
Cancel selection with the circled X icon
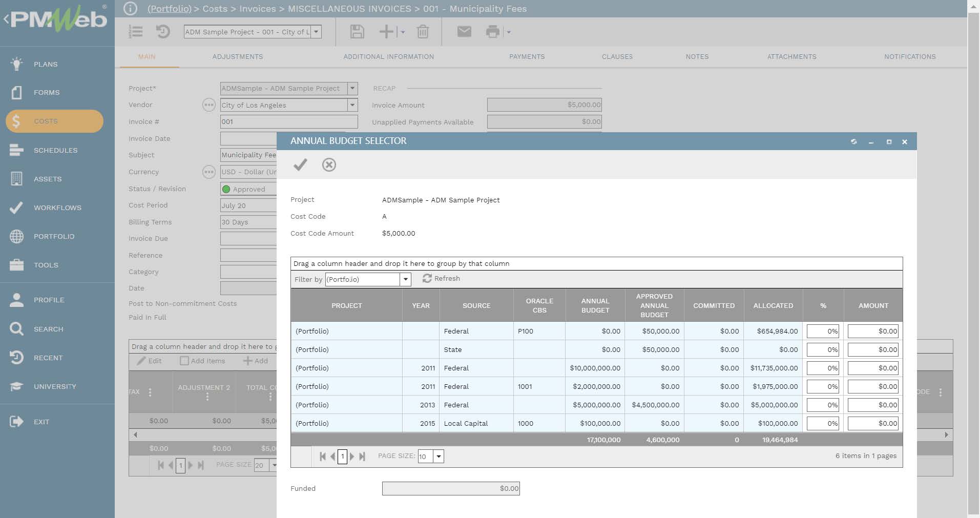point(329,164)
